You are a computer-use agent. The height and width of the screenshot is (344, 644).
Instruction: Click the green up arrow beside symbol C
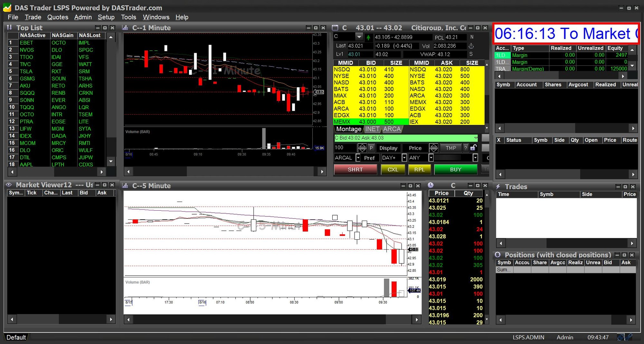368,37
